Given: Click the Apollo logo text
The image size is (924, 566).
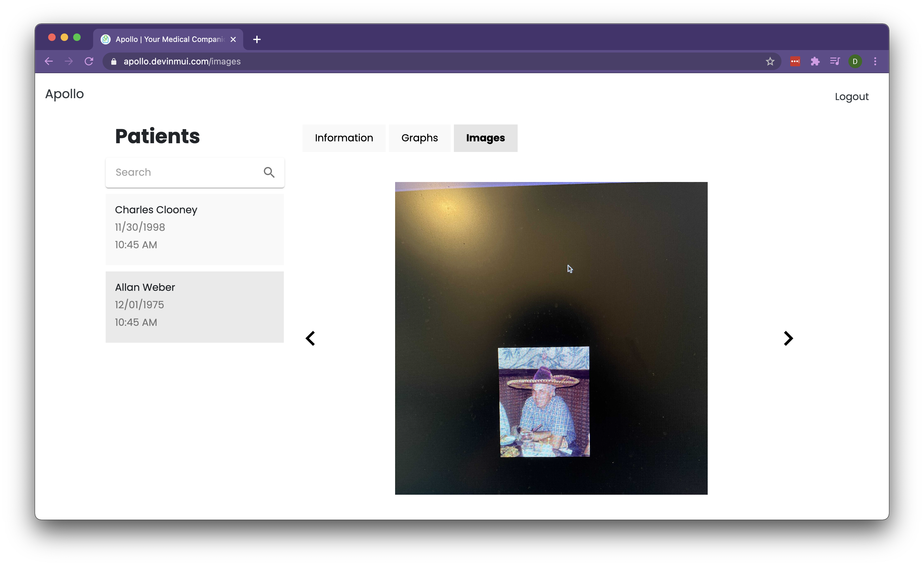Looking at the screenshot, I should pyautogui.click(x=64, y=94).
